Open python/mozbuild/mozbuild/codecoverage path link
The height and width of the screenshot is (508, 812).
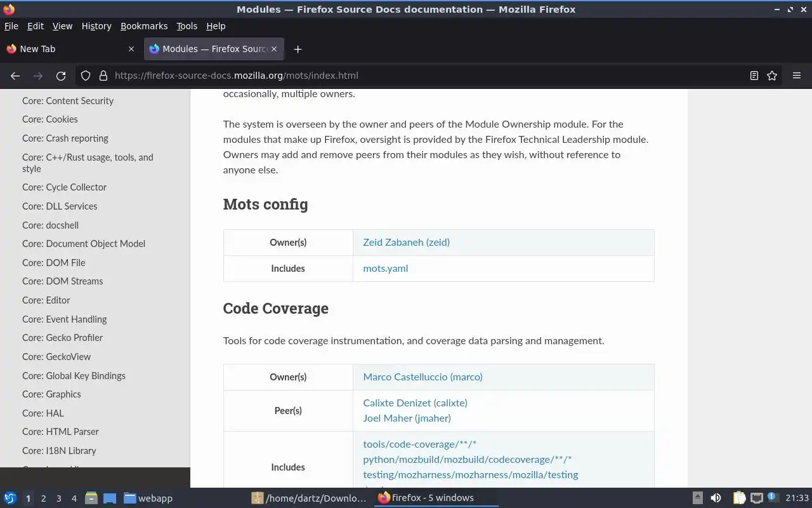point(467,460)
